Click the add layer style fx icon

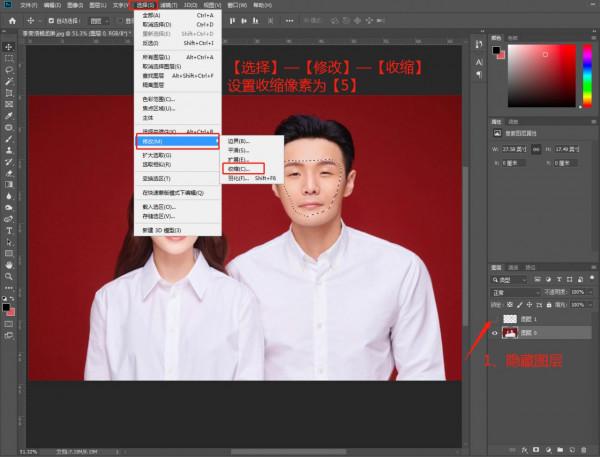click(x=525, y=450)
